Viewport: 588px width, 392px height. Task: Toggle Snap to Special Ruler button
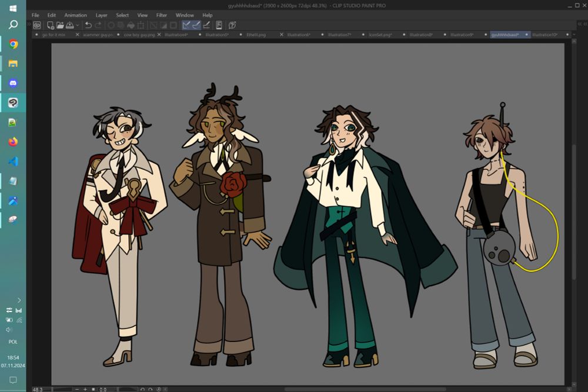[x=196, y=25]
